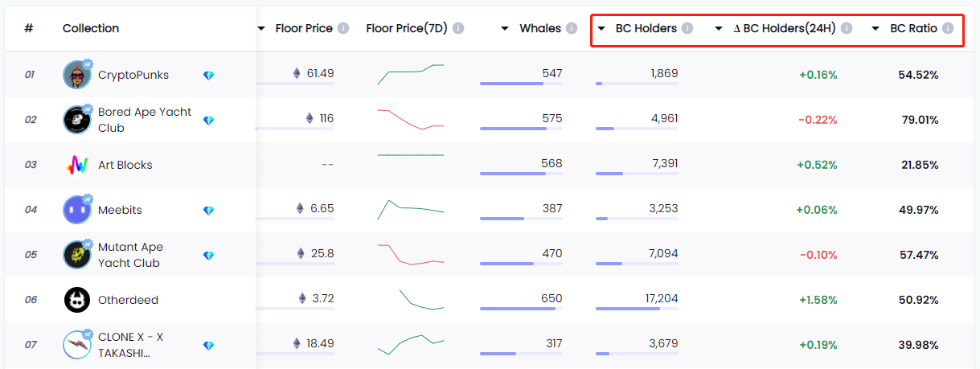Viewport: 980px width, 369px height.
Task: Click info icon next to BC Holders header
Action: click(687, 28)
